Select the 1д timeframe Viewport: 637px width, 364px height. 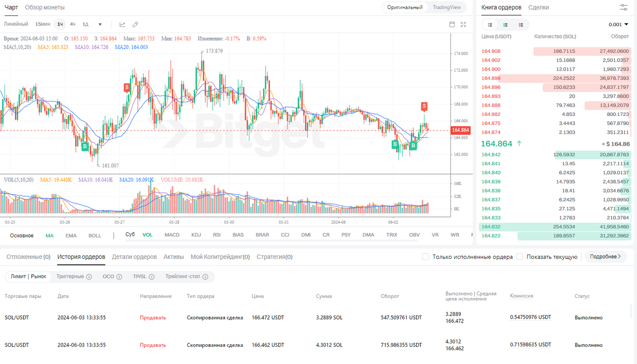click(85, 24)
